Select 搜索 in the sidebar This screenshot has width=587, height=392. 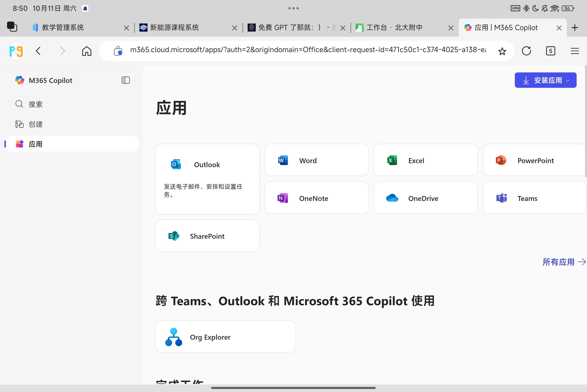point(35,104)
